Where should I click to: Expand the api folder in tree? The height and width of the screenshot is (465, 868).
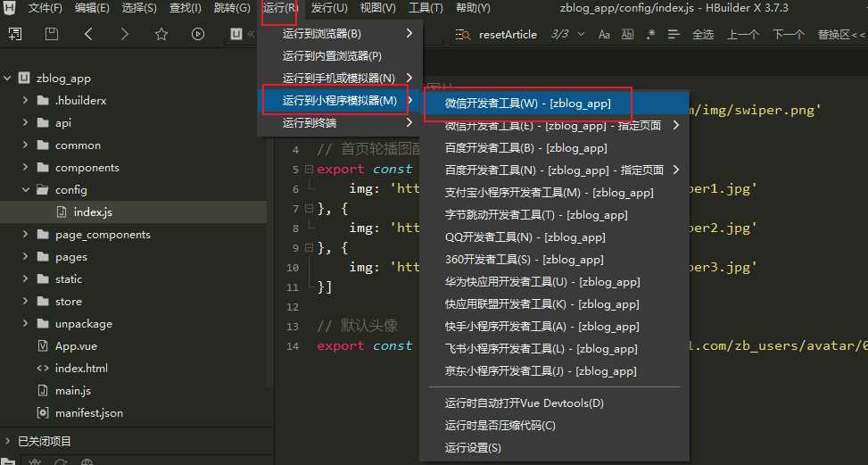click(26, 123)
